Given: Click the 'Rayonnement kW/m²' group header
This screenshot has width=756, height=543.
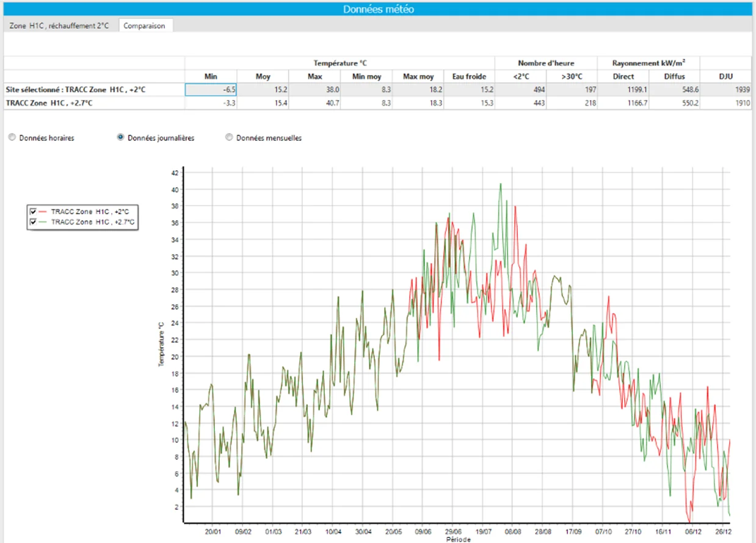Looking at the screenshot, I should point(649,63).
